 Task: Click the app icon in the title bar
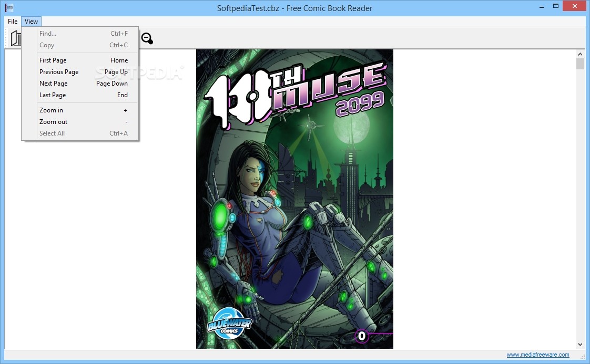9,7
